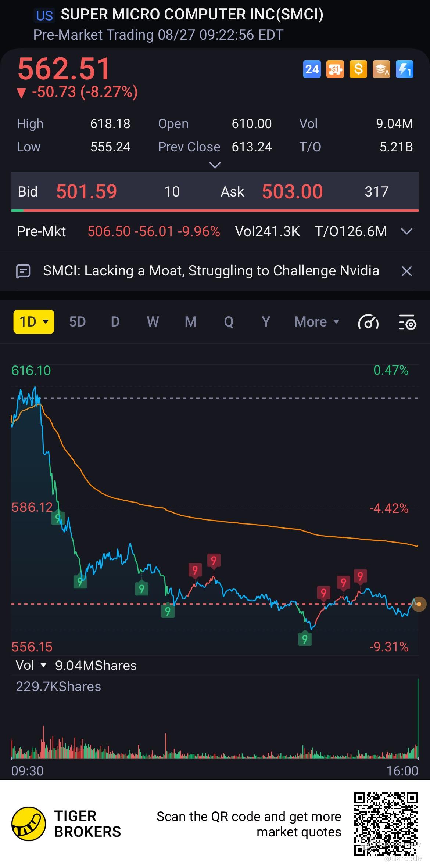Open the gauge indicator icon on chart toolbar
The width and height of the screenshot is (430, 868).
point(368,322)
